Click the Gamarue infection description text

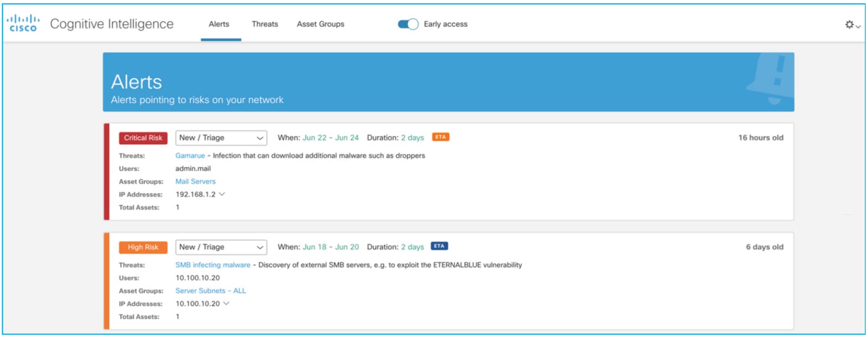point(319,156)
